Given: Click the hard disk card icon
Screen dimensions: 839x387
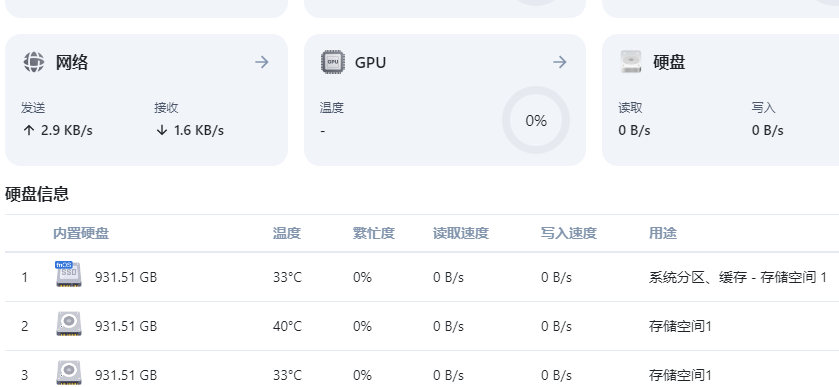Looking at the screenshot, I should 631,62.
